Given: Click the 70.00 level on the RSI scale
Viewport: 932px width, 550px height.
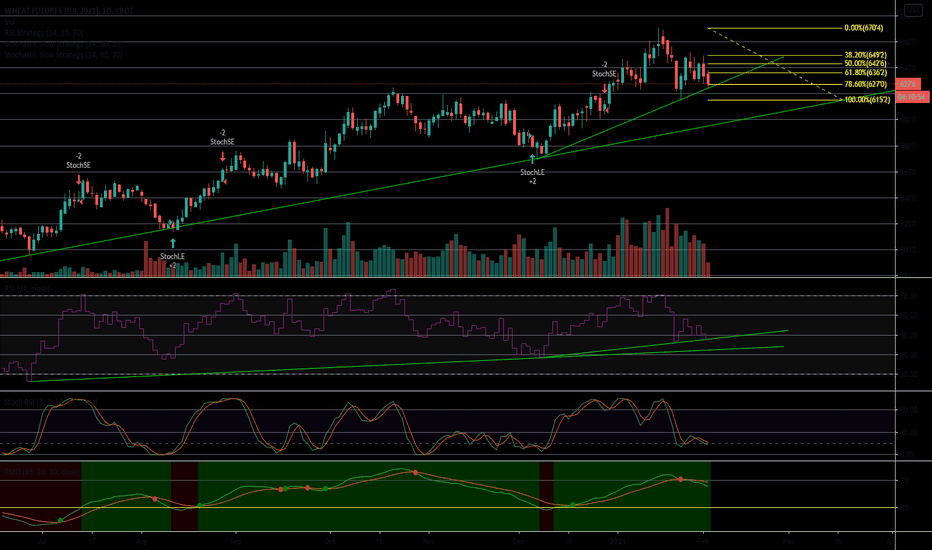Looking at the screenshot, I should (908, 296).
